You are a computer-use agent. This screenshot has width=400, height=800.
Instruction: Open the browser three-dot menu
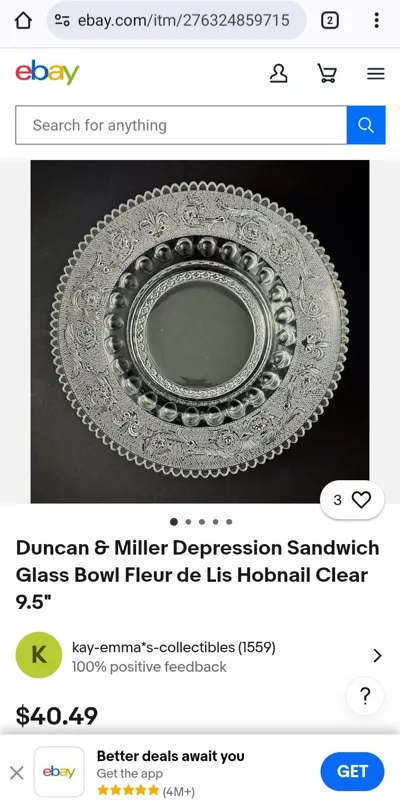376,20
